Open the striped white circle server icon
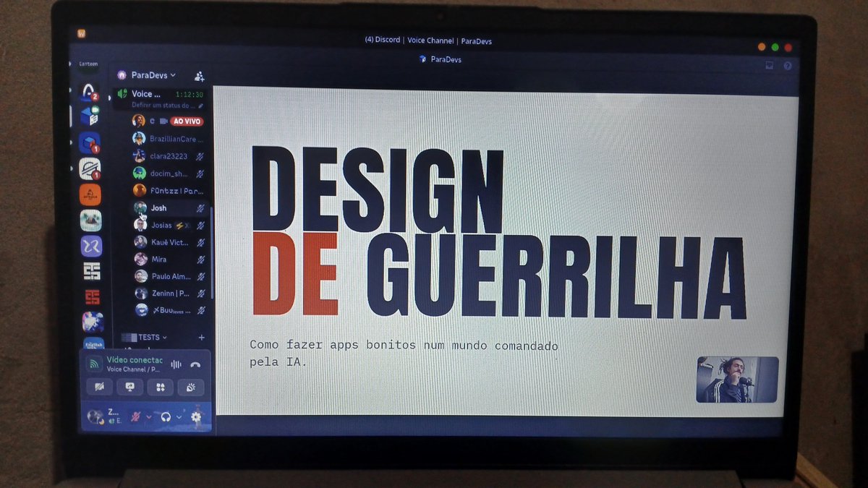Viewport: 868px width, 488px height. click(90, 168)
